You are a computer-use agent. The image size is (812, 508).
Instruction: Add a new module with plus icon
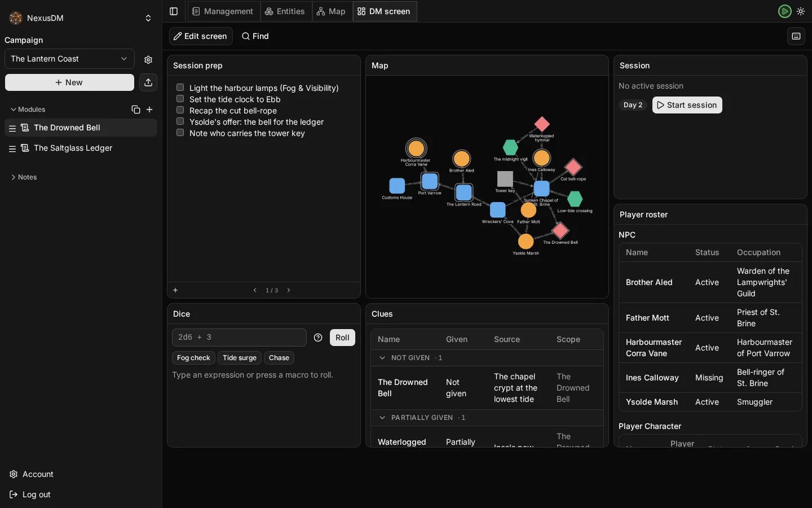point(149,110)
